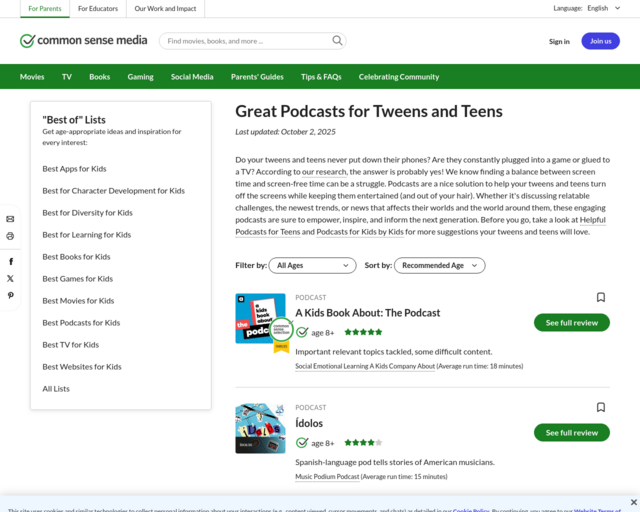Open the Cookie Policy link
The image size is (640, 512).
pyautogui.click(x=471, y=510)
